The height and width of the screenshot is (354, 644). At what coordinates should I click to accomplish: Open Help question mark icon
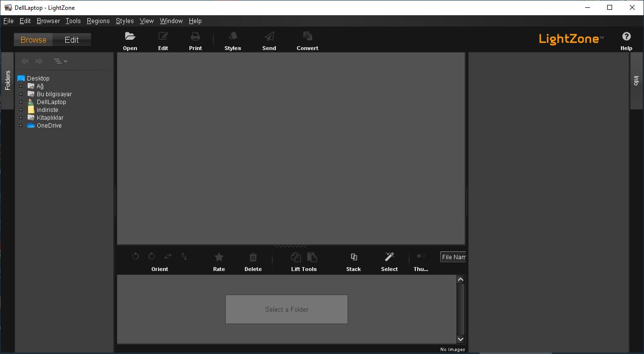(626, 36)
